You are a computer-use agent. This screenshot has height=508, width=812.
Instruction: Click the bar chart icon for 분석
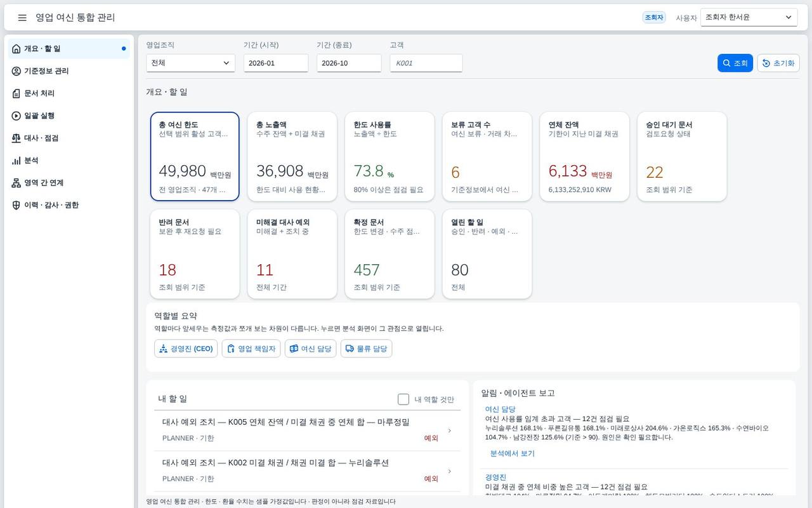pyautogui.click(x=16, y=161)
